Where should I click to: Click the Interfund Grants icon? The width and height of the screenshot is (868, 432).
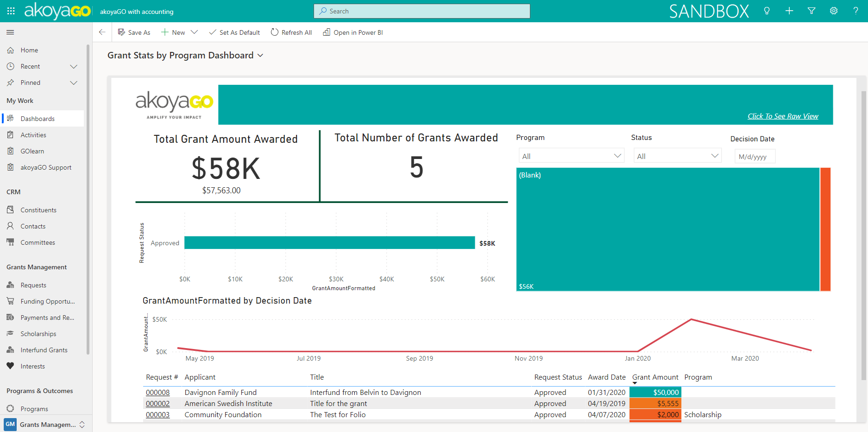tap(10, 350)
